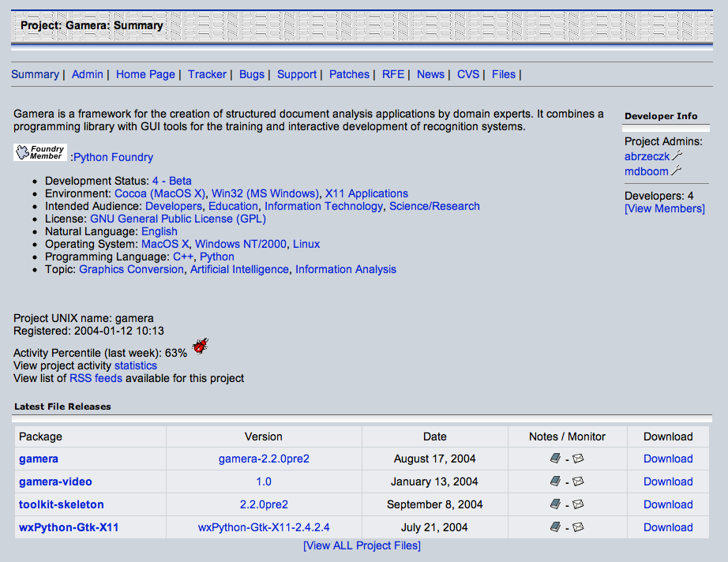
Task: Open toolkit-skeleton version 2.2.0pre2 link
Action: [x=264, y=504]
